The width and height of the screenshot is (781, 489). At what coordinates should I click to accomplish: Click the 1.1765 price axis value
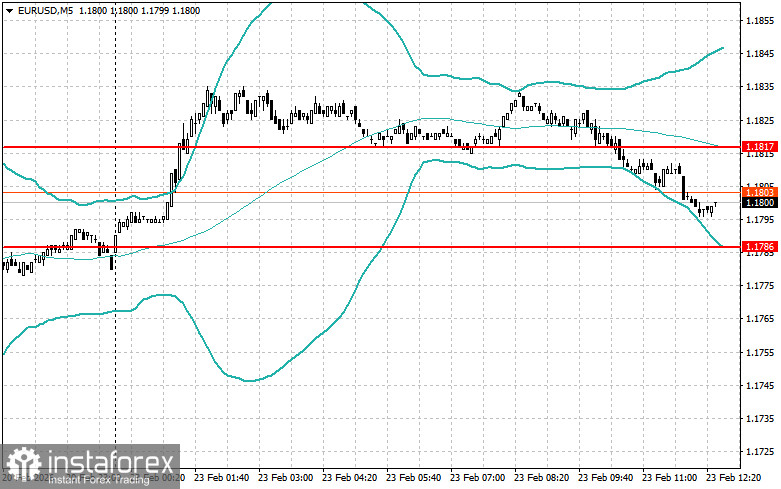[x=760, y=319]
